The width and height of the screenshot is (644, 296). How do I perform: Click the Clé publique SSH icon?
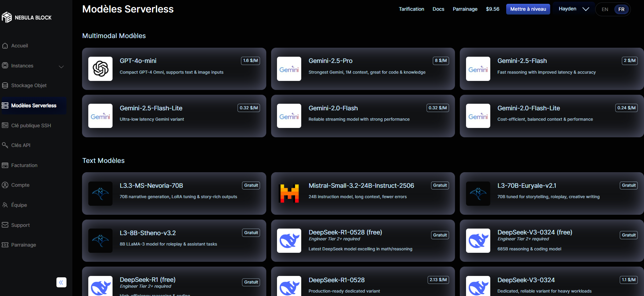[5, 126]
